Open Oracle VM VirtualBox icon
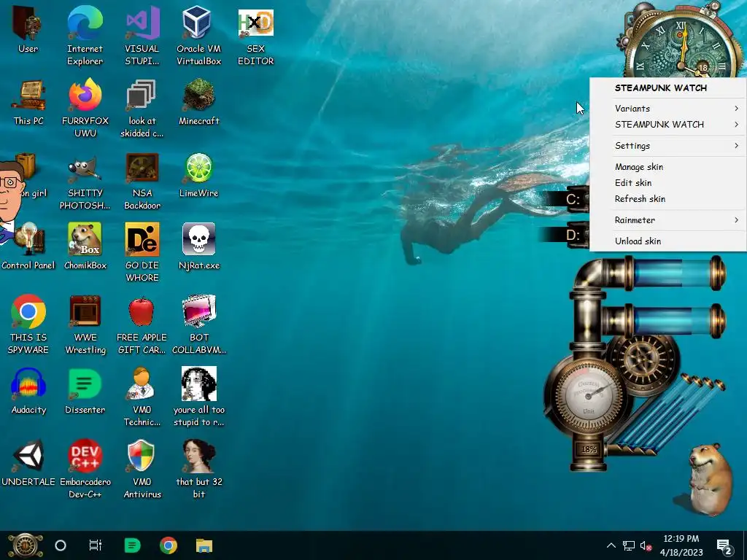The height and width of the screenshot is (560, 747). point(198,23)
